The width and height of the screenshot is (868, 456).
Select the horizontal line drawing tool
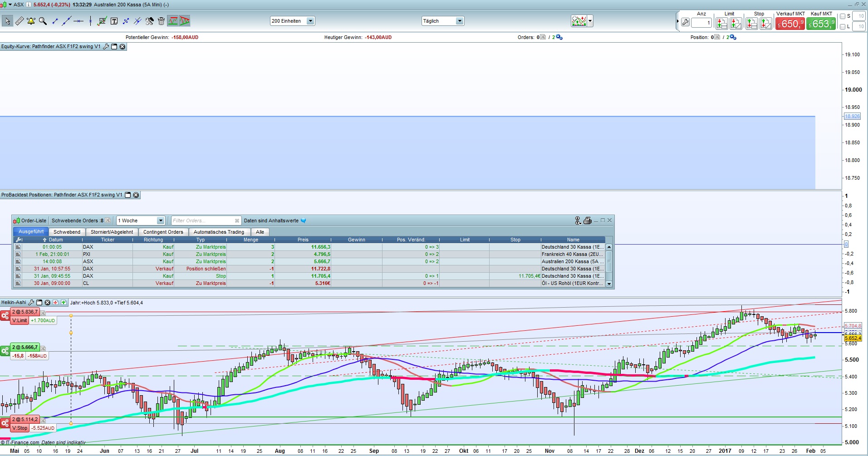[78, 21]
